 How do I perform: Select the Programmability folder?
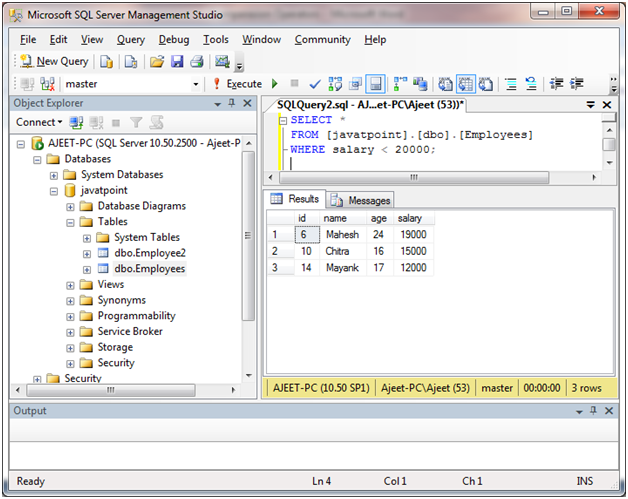click(137, 316)
